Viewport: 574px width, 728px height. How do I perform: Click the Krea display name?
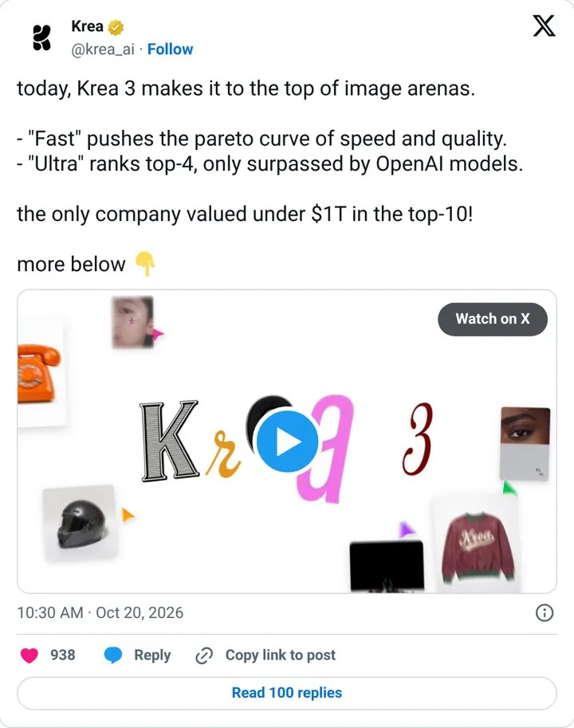coord(87,26)
